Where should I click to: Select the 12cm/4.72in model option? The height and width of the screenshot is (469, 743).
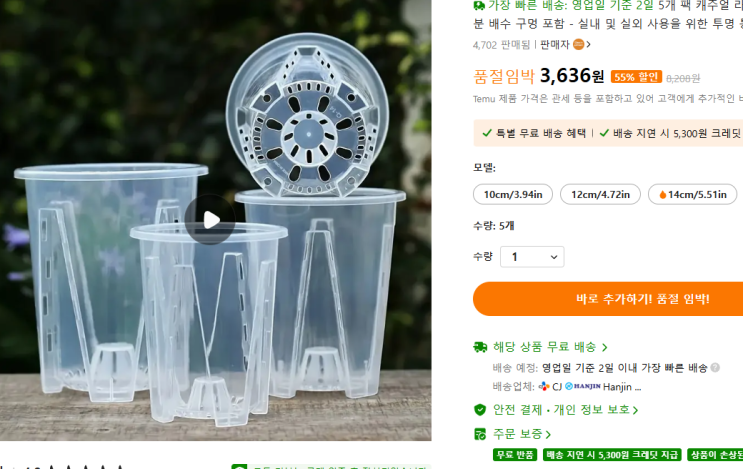(x=600, y=194)
